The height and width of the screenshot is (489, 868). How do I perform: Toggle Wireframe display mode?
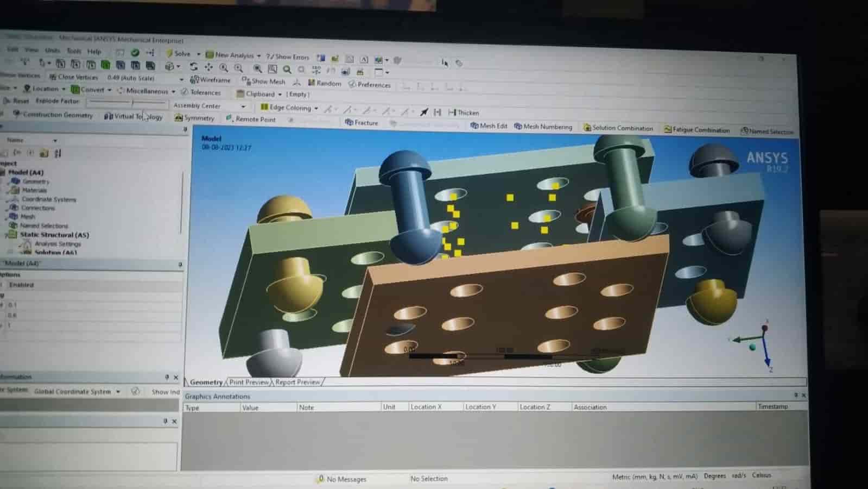[210, 80]
